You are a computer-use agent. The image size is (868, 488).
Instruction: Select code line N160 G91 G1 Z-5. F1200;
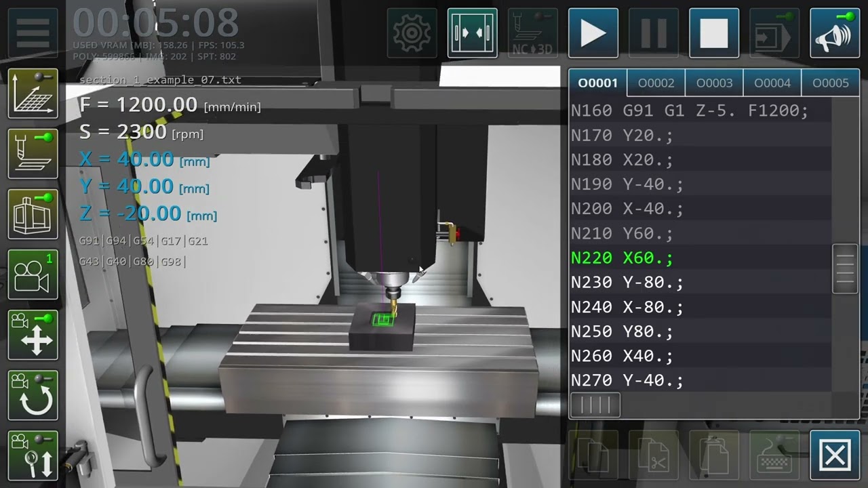coord(700,110)
